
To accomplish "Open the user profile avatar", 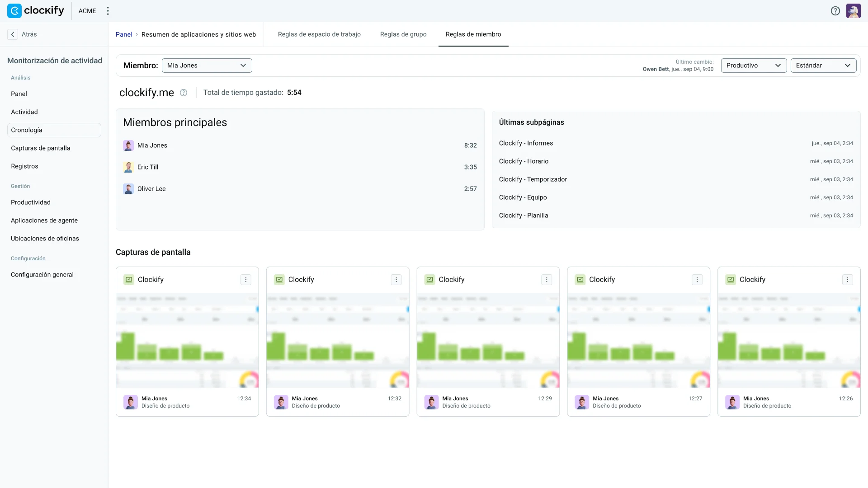I will click(x=853, y=11).
